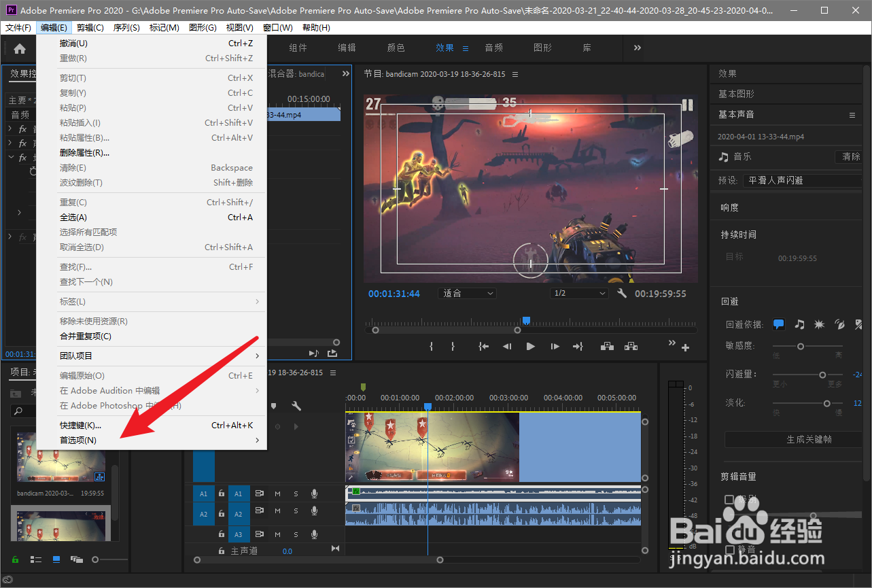The width and height of the screenshot is (872, 588).
Task: Click the program monitor wrench settings icon
Action: [x=622, y=294]
